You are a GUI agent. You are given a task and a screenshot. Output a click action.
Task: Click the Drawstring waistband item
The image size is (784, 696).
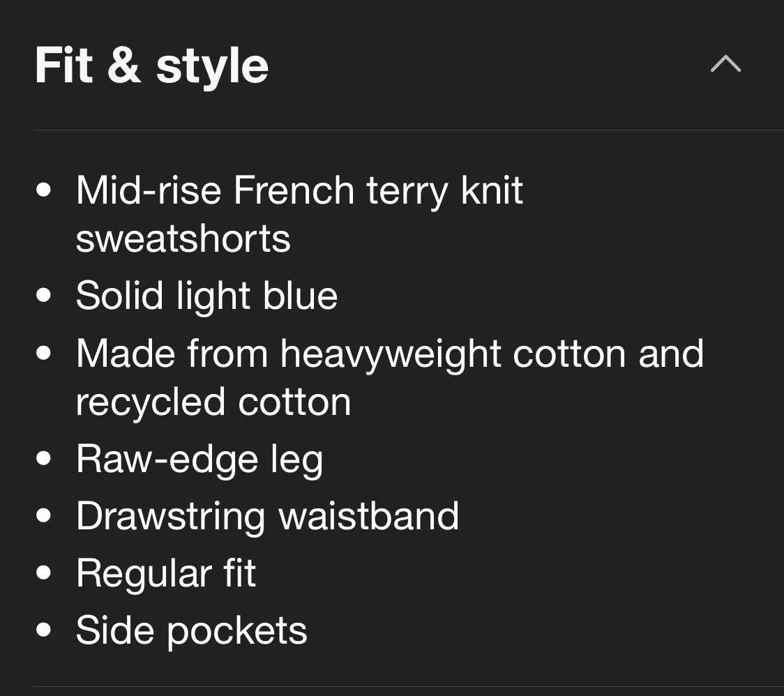[x=268, y=516]
